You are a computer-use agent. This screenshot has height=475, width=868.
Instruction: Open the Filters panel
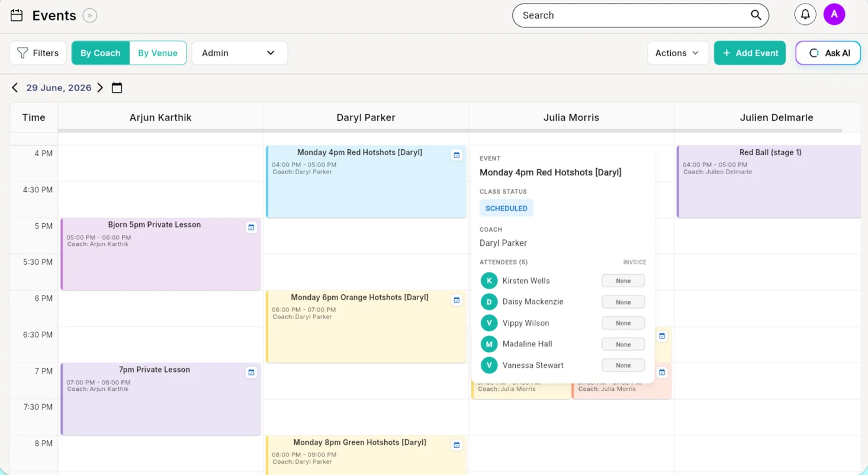click(x=38, y=53)
